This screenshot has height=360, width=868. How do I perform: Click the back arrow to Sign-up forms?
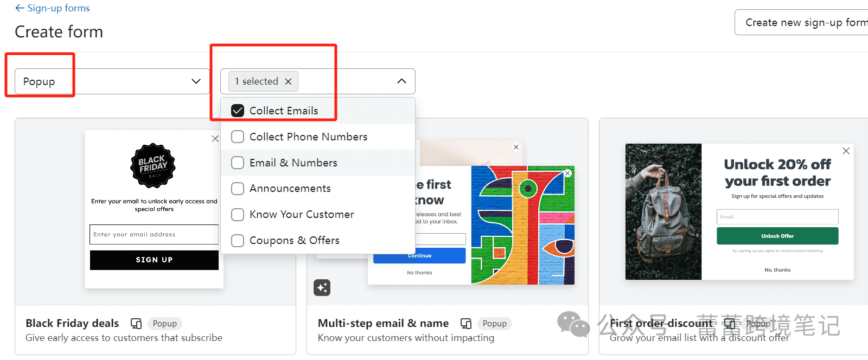coord(20,8)
